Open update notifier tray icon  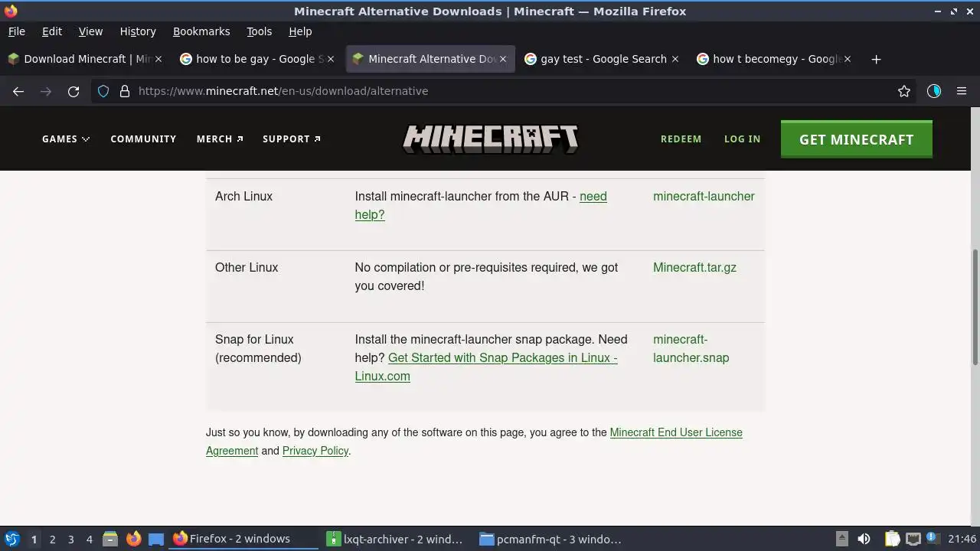pyautogui.click(x=933, y=539)
